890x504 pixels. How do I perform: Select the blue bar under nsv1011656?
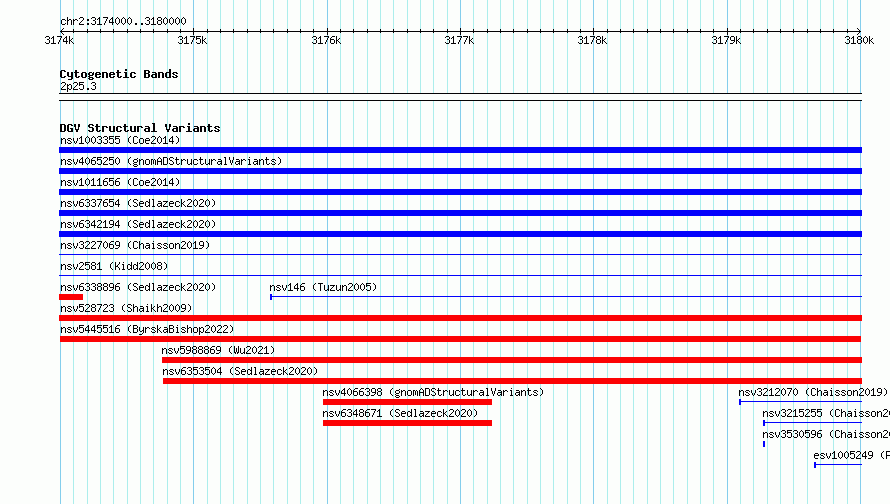[460, 192]
